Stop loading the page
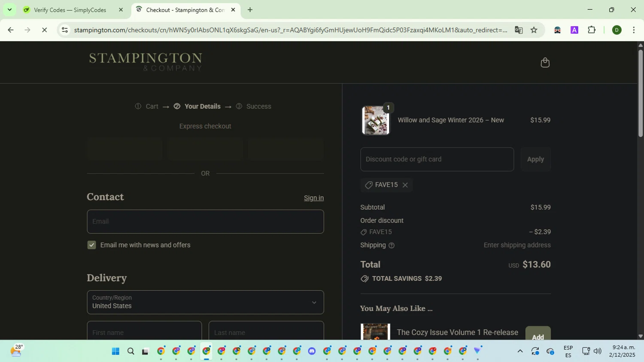 (44, 30)
